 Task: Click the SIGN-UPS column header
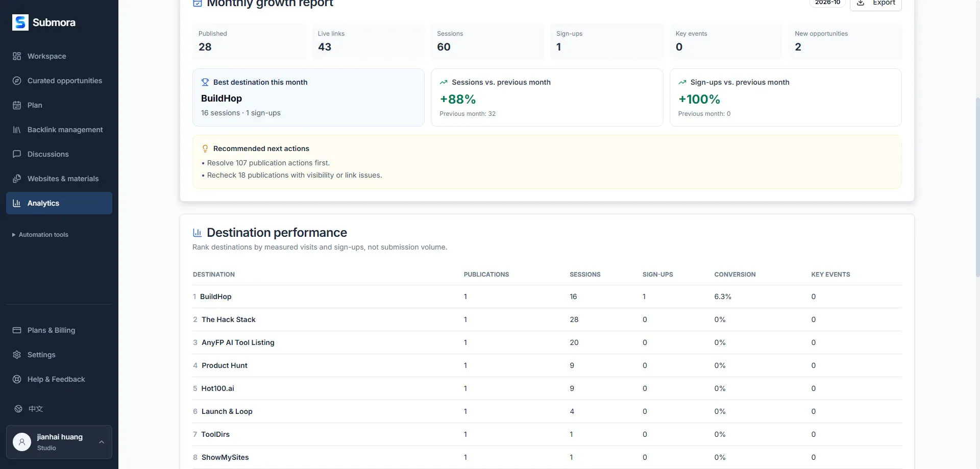tap(657, 275)
